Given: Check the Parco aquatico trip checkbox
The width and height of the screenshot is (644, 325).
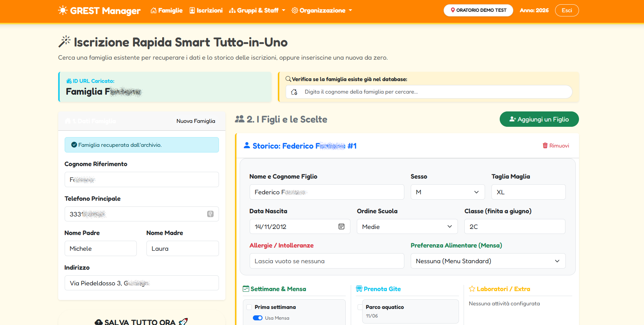Looking at the screenshot, I should pos(360,307).
